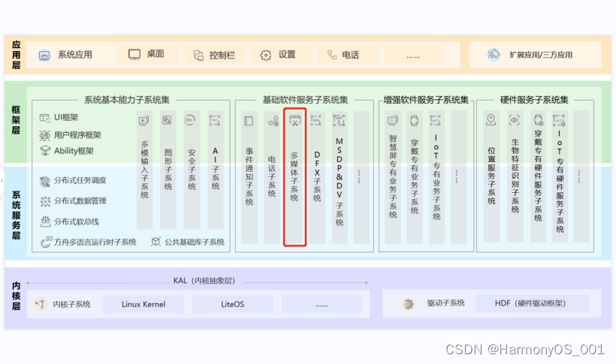The height and width of the screenshot is (364, 616).
Task: Select the 基础软件服务子系统集 heading
Action: [305, 100]
